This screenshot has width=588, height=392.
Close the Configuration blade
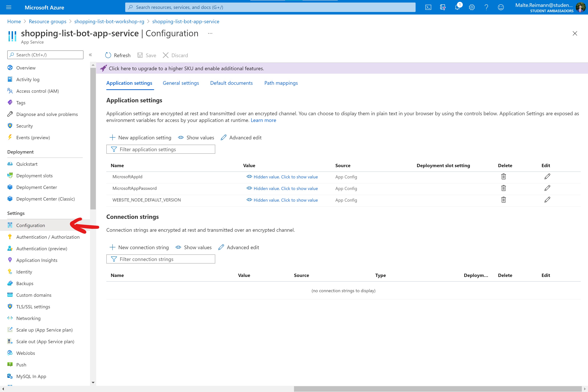pyautogui.click(x=575, y=34)
